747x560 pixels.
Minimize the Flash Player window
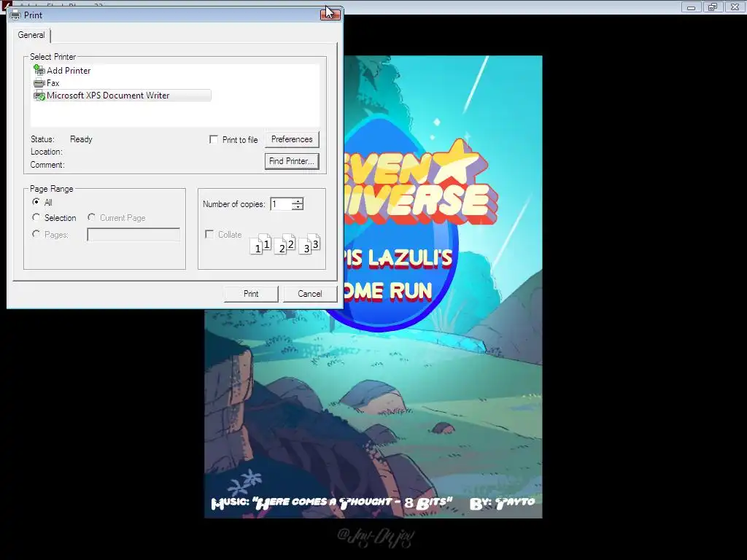(692, 7)
